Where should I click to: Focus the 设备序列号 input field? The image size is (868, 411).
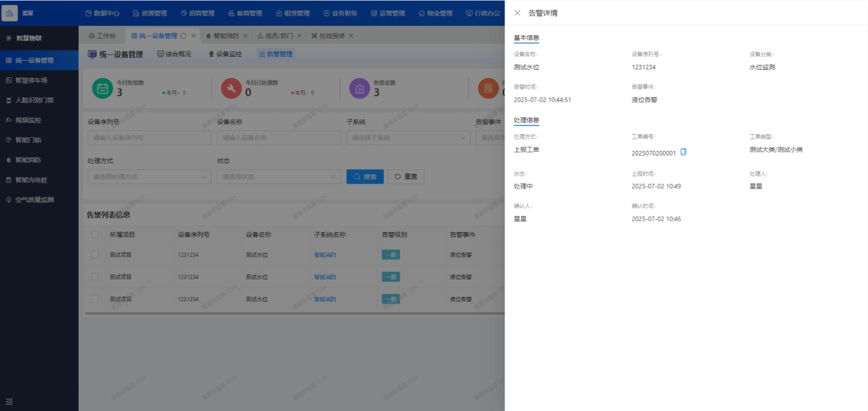point(149,138)
